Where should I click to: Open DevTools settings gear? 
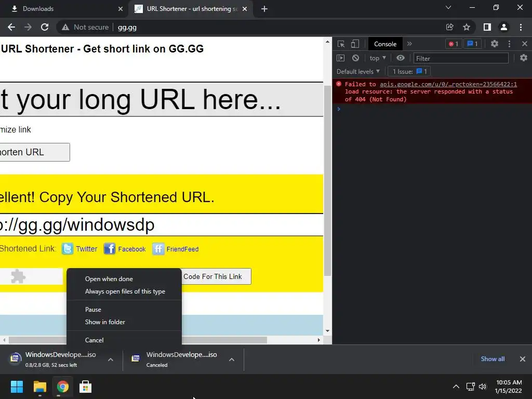pyautogui.click(x=495, y=44)
